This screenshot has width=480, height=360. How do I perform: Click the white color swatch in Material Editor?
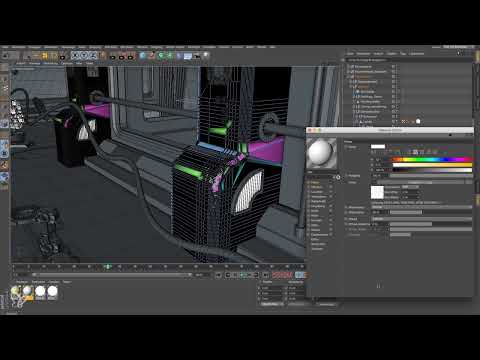[x=378, y=146]
